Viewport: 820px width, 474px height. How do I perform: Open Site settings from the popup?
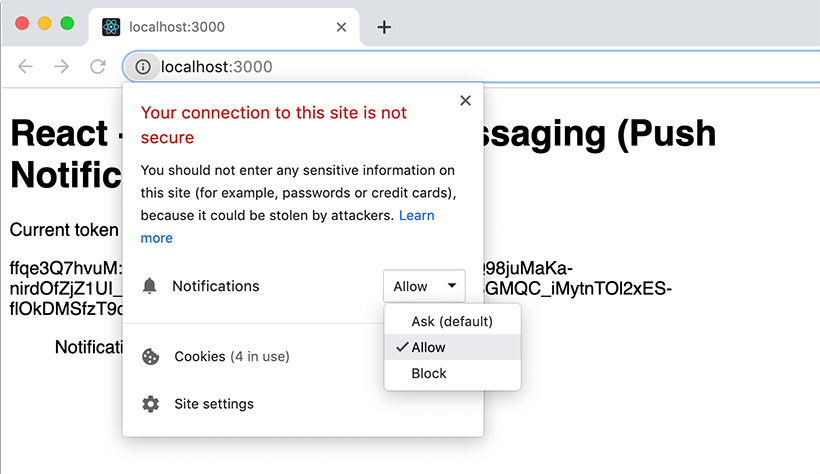[x=214, y=404]
